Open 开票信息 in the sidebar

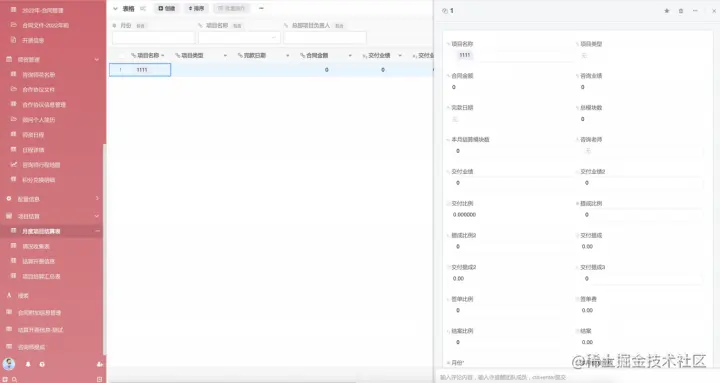click(x=33, y=40)
